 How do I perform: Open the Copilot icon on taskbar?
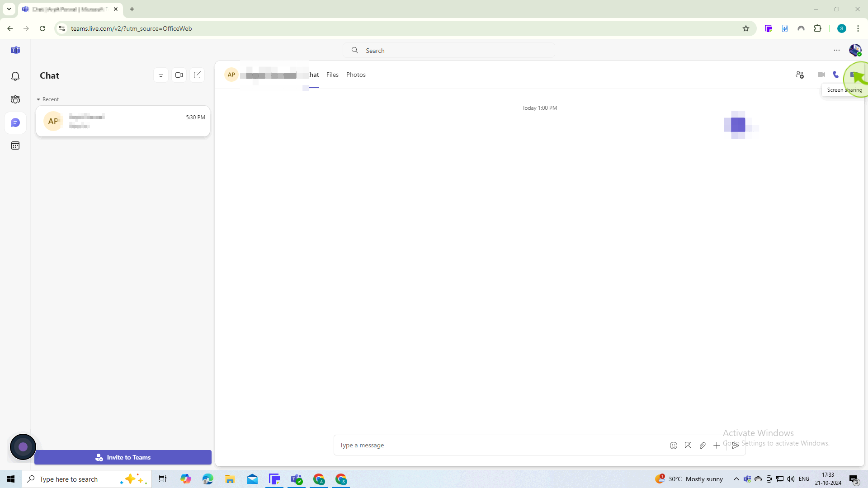186,479
